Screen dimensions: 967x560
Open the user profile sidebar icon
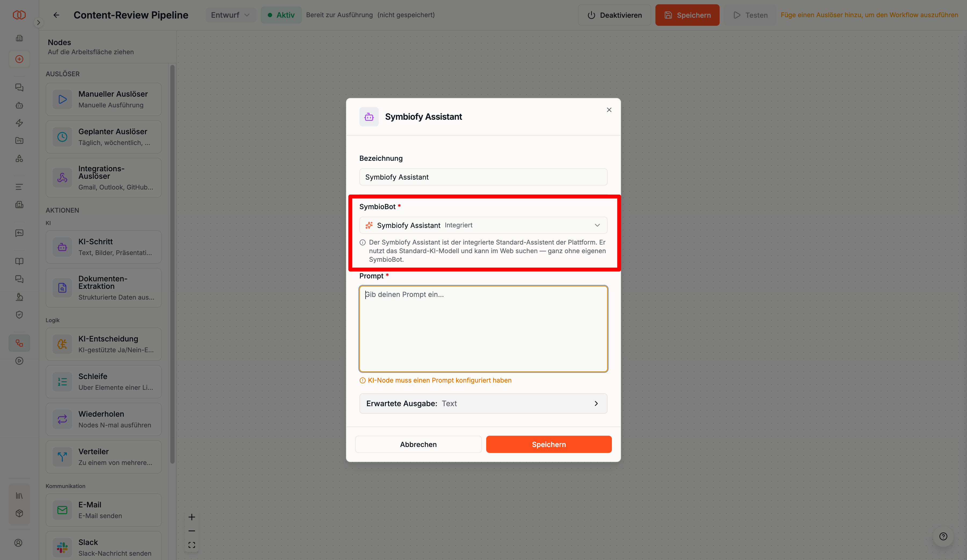coord(19,543)
